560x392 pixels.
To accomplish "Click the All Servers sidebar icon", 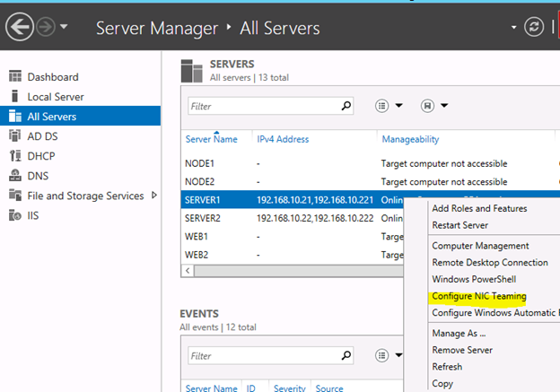I will [15, 116].
